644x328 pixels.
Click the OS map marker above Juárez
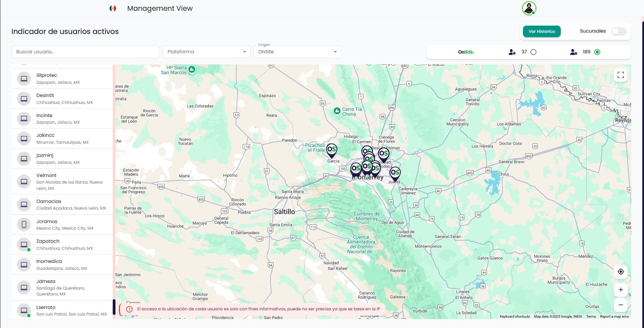395,174
